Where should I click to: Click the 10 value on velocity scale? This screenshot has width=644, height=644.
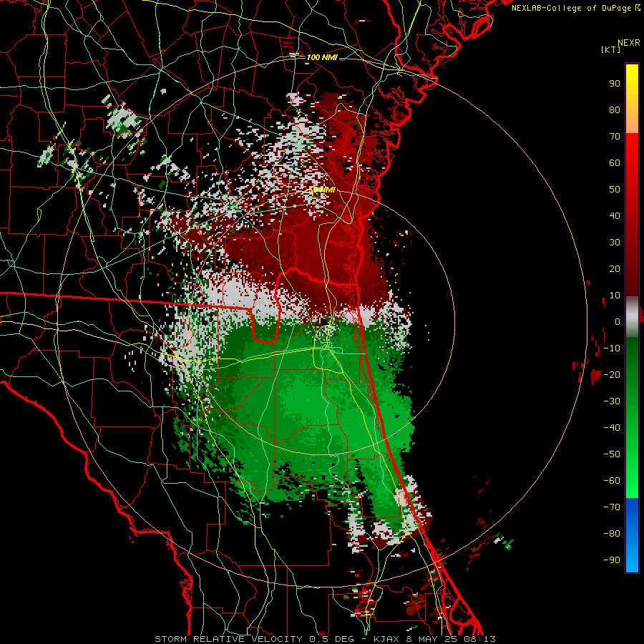pos(615,296)
